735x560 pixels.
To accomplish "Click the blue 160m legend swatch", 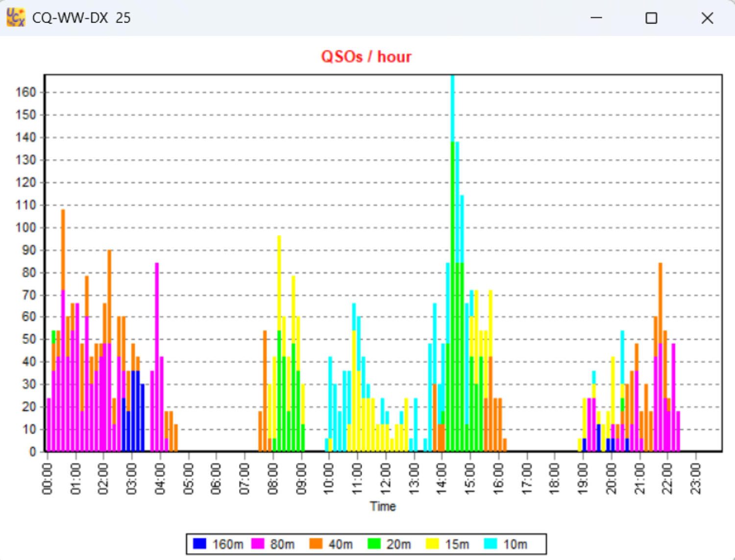I will pos(199,544).
